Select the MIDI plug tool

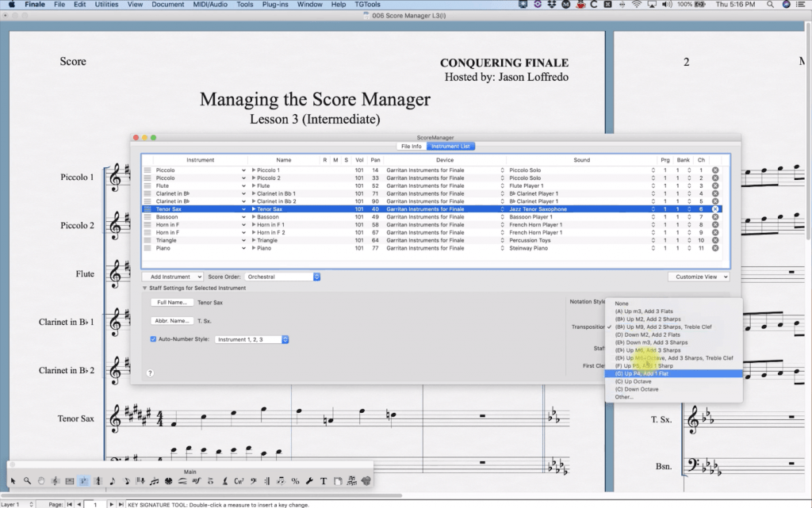pos(168,480)
